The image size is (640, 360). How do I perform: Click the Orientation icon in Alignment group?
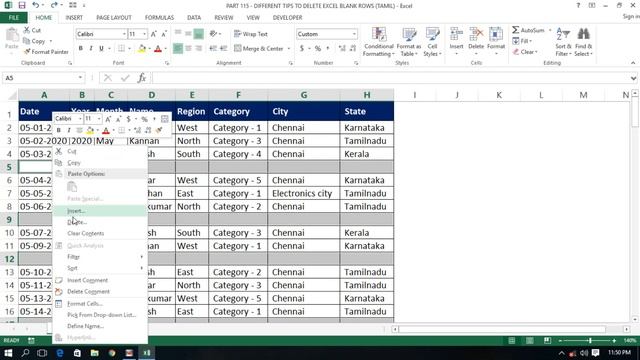coord(213,34)
